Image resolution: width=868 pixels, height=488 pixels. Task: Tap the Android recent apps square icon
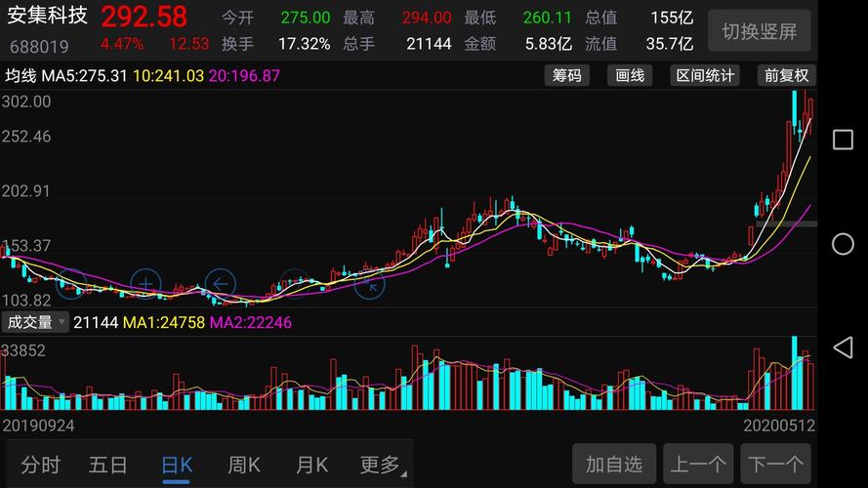point(843,140)
